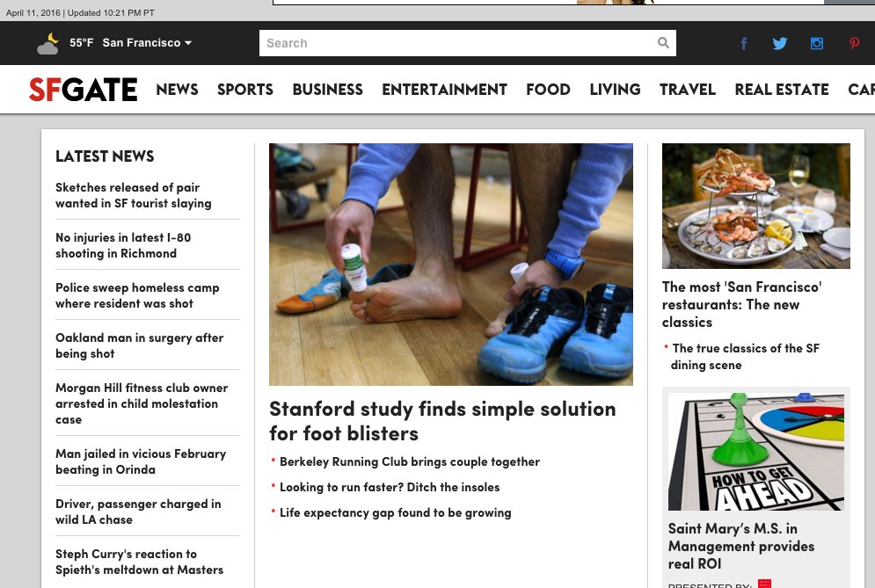875x588 pixels.
Task: Go to the SFGATE logo homepage
Action: (x=84, y=90)
